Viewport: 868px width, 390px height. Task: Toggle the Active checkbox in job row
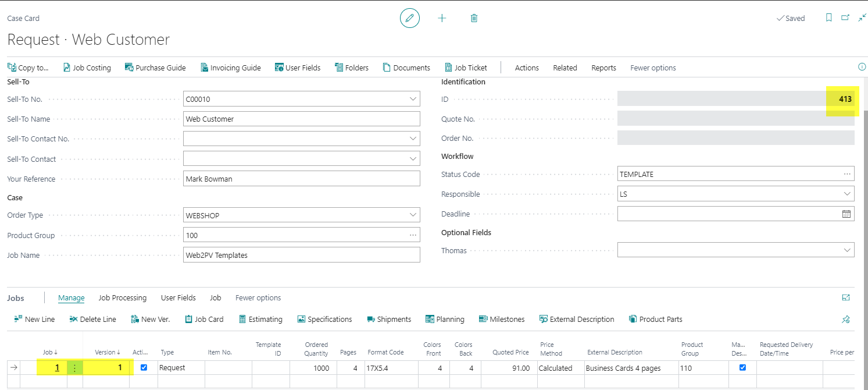[144, 367]
